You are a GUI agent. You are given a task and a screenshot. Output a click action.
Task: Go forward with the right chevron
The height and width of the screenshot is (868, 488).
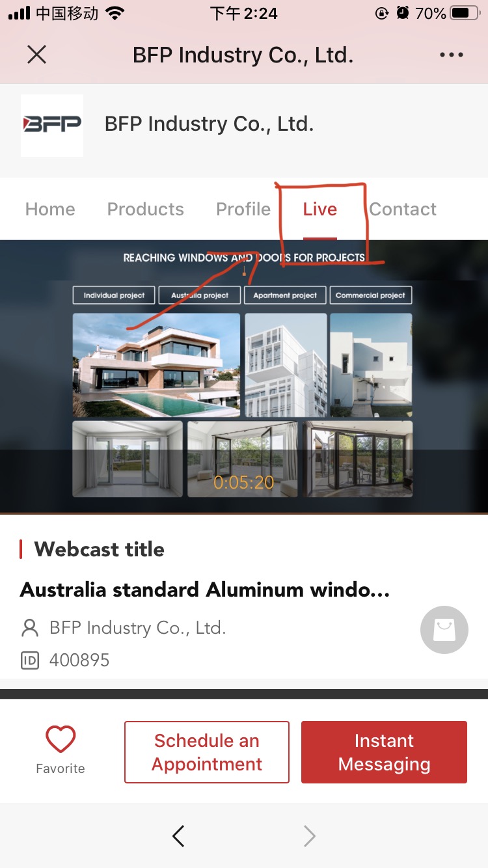click(310, 835)
